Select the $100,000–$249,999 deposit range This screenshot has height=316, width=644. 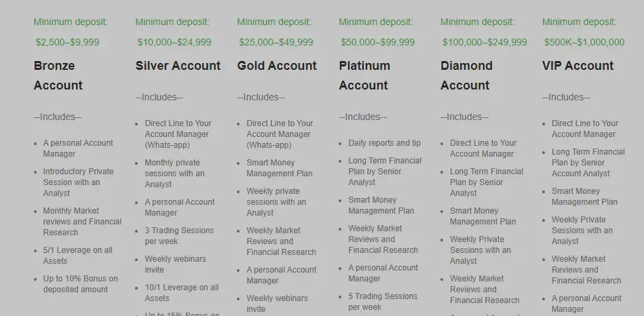click(485, 42)
